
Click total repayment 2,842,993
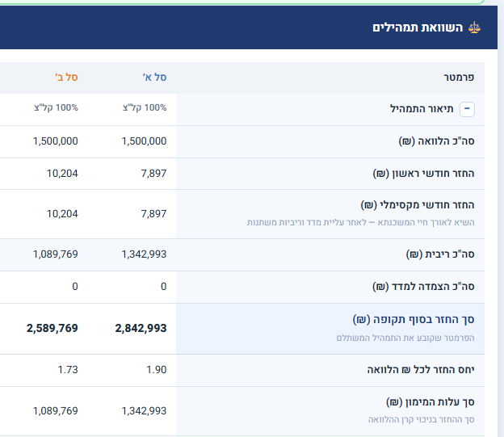tap(141, 328)
